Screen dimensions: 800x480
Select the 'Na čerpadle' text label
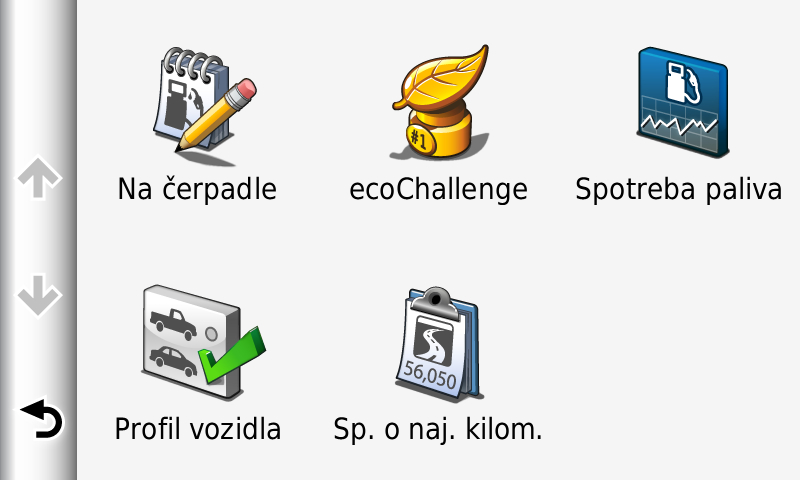[x=197, y=189]
